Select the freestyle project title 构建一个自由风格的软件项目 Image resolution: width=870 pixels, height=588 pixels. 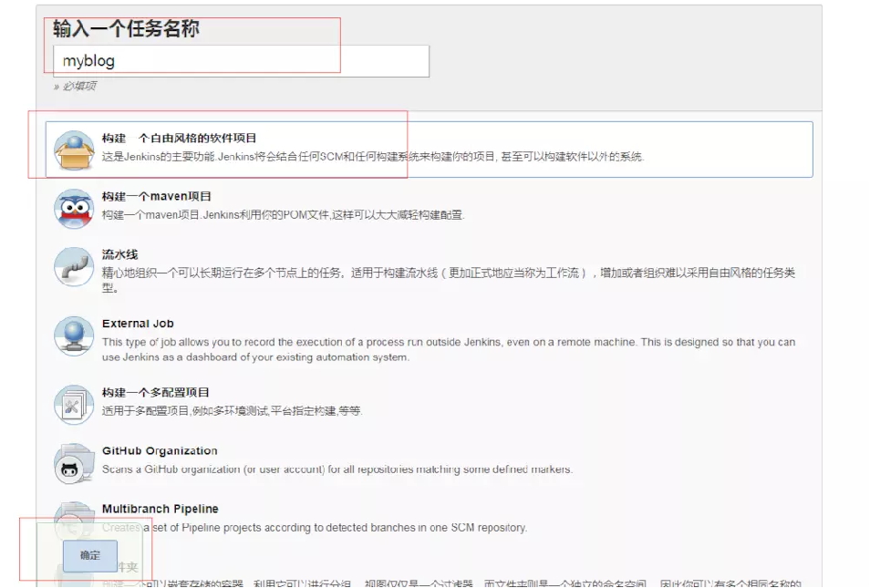[180, 139]
